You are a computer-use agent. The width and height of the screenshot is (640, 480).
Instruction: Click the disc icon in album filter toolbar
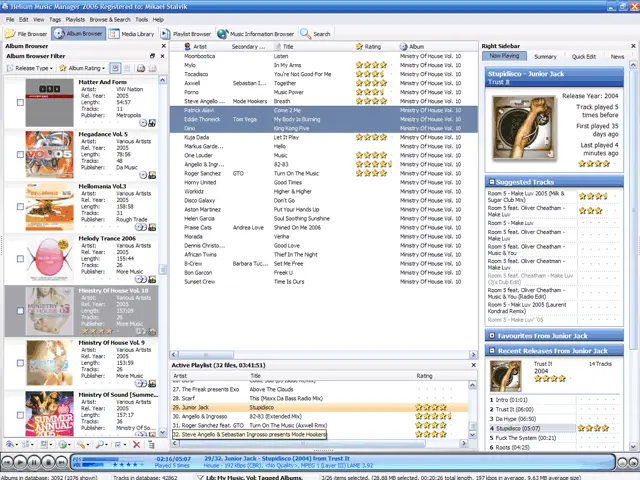[x=141, y=68]
